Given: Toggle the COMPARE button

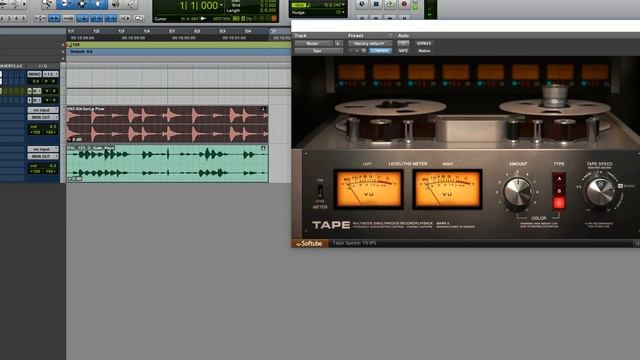Looking at the screenshot, I should click(x=380, y=51).
